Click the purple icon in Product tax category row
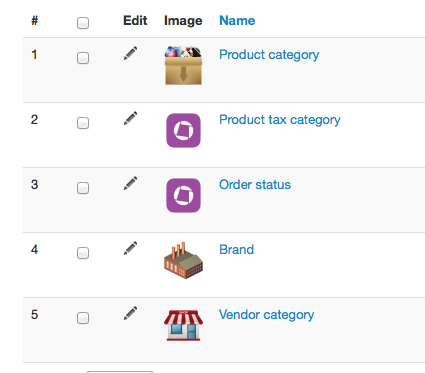The width and height of the screenshot is (425, 373). [x=183, y=130]
